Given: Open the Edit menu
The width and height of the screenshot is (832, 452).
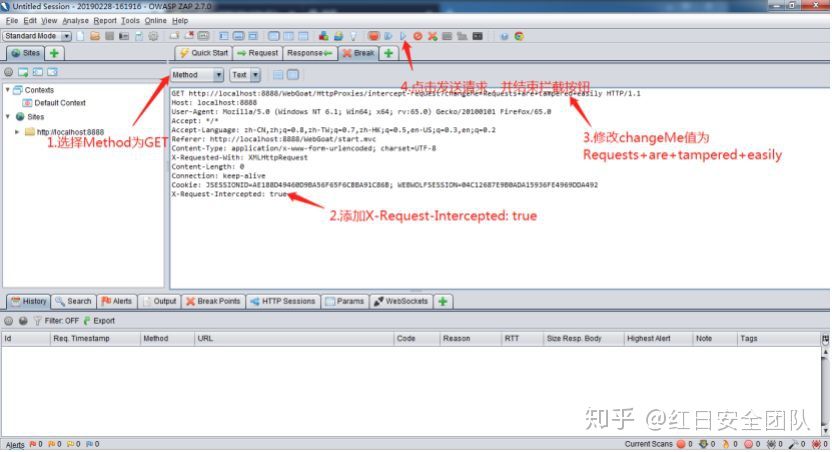Looking at the screenshot, I should coord(30,21).
